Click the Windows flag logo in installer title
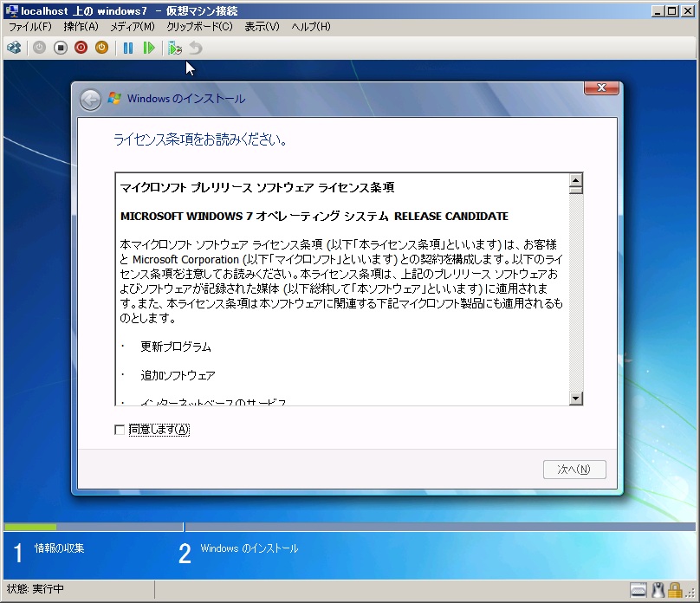This screenshot has height=603, width=700. tap(114, 98)
